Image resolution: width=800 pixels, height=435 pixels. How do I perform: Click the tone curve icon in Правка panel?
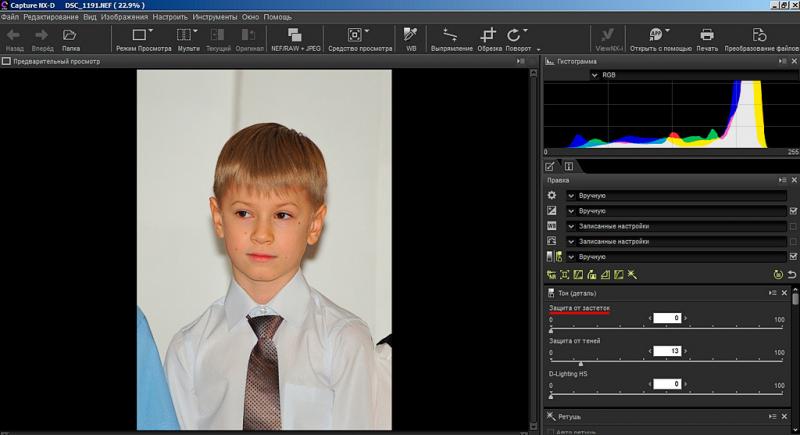[552, 241]
